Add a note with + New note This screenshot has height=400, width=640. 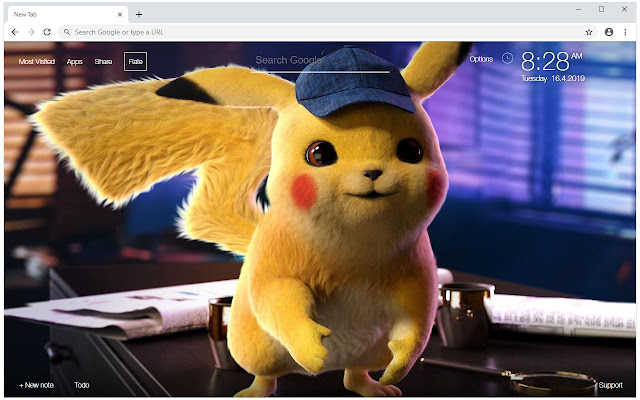[x=36, y=385]
